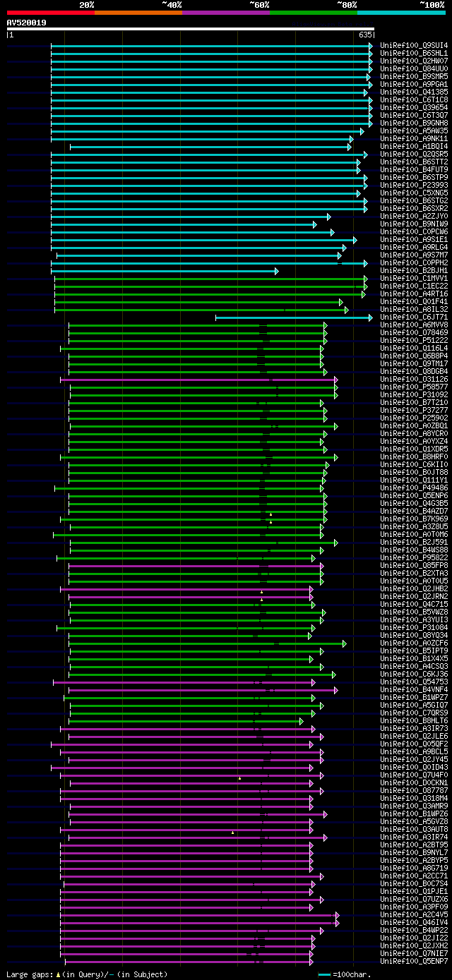This screenshot has width=452, height=980.
Task: Click the orange 40% identity legend segment
Action: click(x=138, y=13)
